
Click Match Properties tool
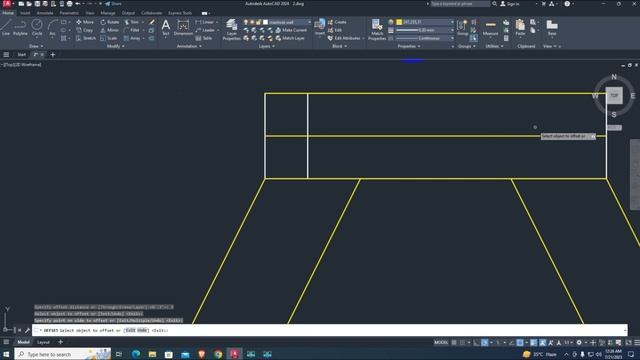[x=377, y=29]
